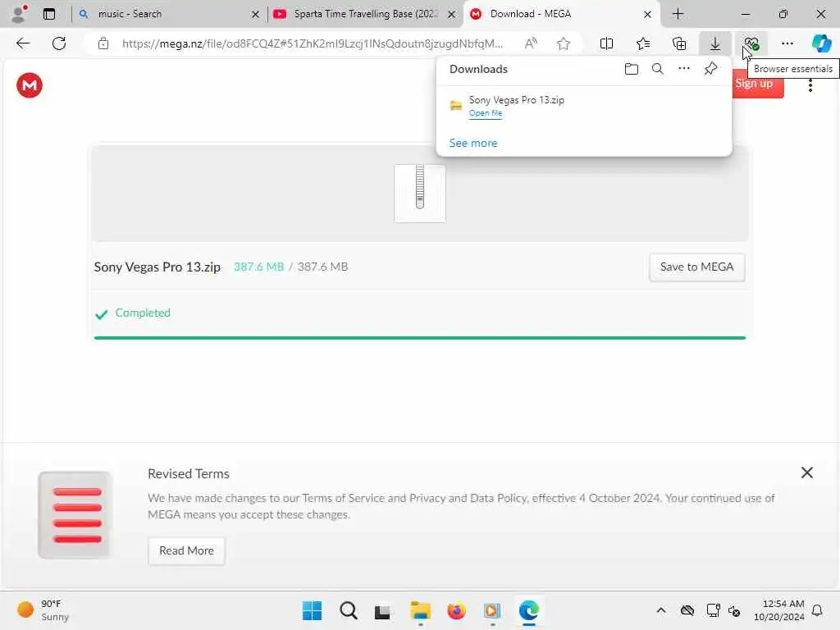
Task: Click Open file link under Sony Vegas Pro 13.zip
Action: click(486, 113)
